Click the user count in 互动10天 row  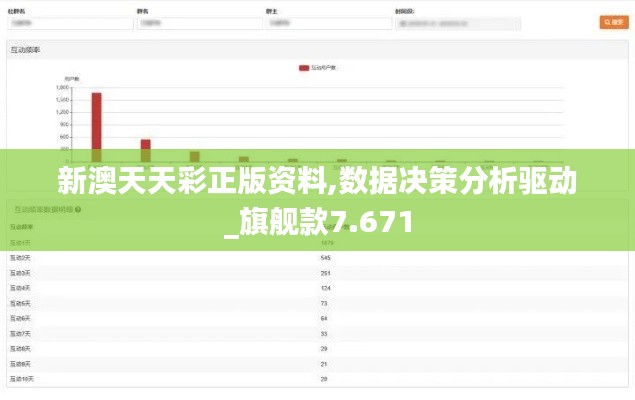[x=324, y=379]
